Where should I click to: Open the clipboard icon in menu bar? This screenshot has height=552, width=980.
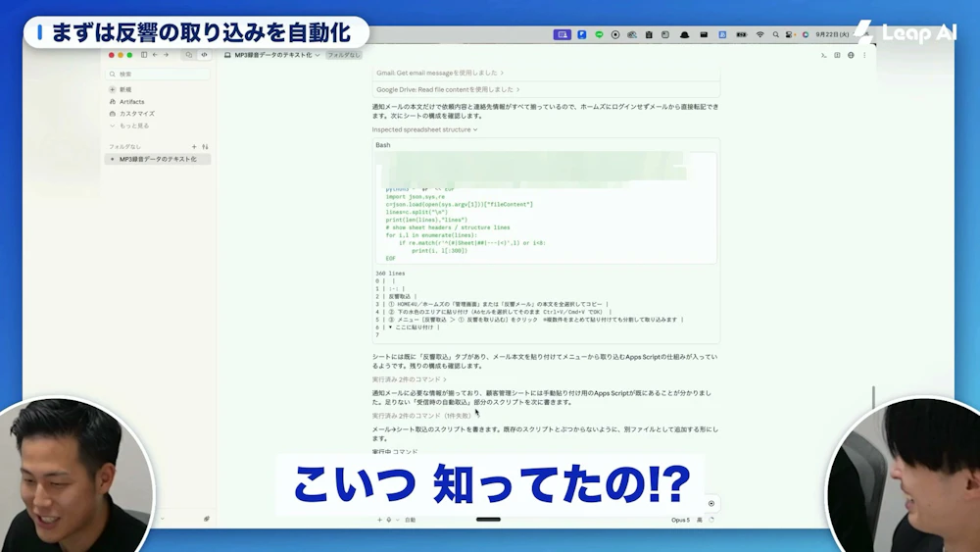click(x=649, y=35)
